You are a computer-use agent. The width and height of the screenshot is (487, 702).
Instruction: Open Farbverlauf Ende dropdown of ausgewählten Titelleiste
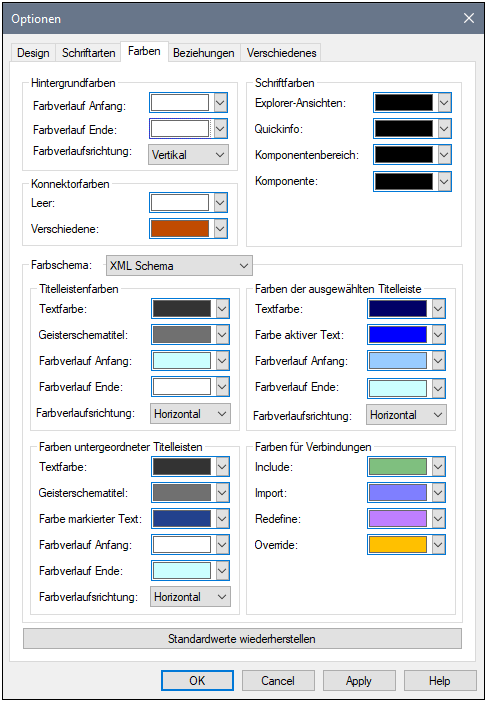[438, 388]
